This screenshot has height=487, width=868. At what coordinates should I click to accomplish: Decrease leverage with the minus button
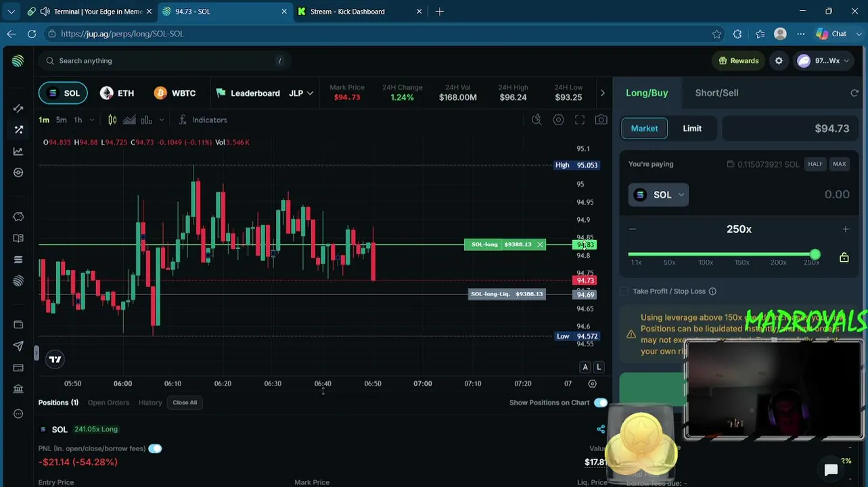coord(633,229)
